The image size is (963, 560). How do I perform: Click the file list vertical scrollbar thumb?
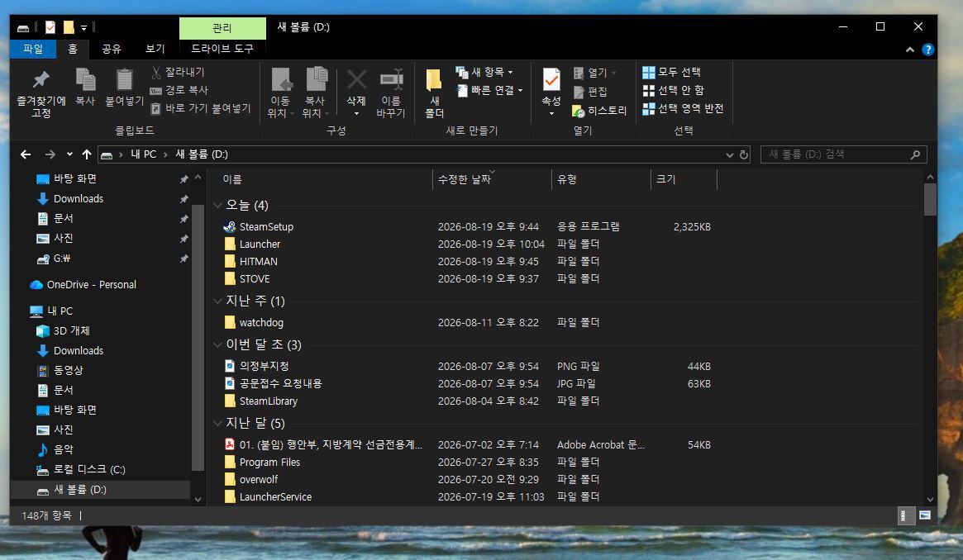click(x=930, y=200)
